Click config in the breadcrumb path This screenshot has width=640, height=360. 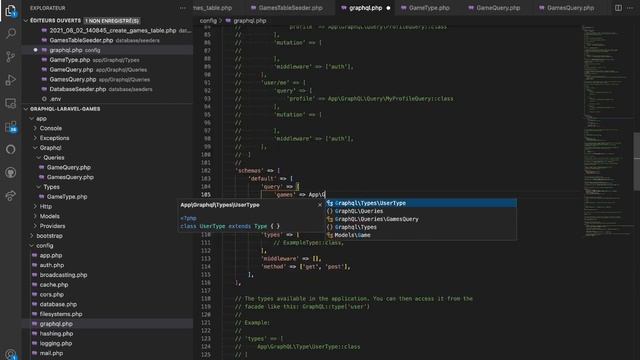(208, 20)
